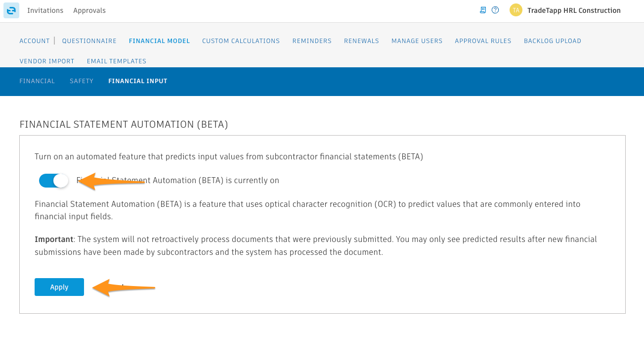
Task: Open the Backlog Upload tab
Action: tap(552, 41)
